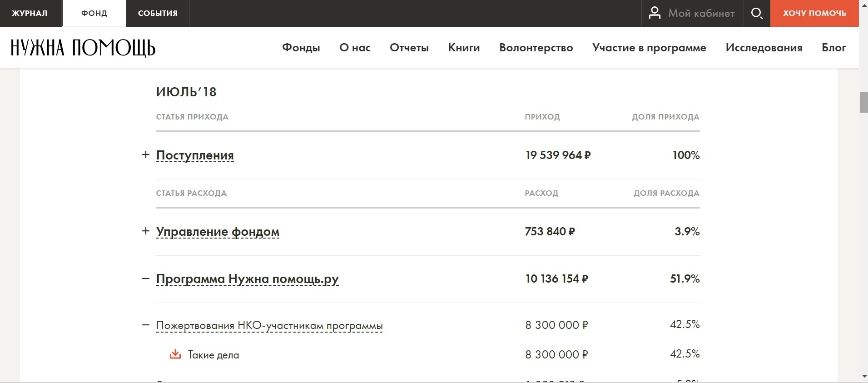The width and height of the screenshot is (868, 383).
Task: Click the download icon beside Такие дела
Action: (x=175, y=354)
